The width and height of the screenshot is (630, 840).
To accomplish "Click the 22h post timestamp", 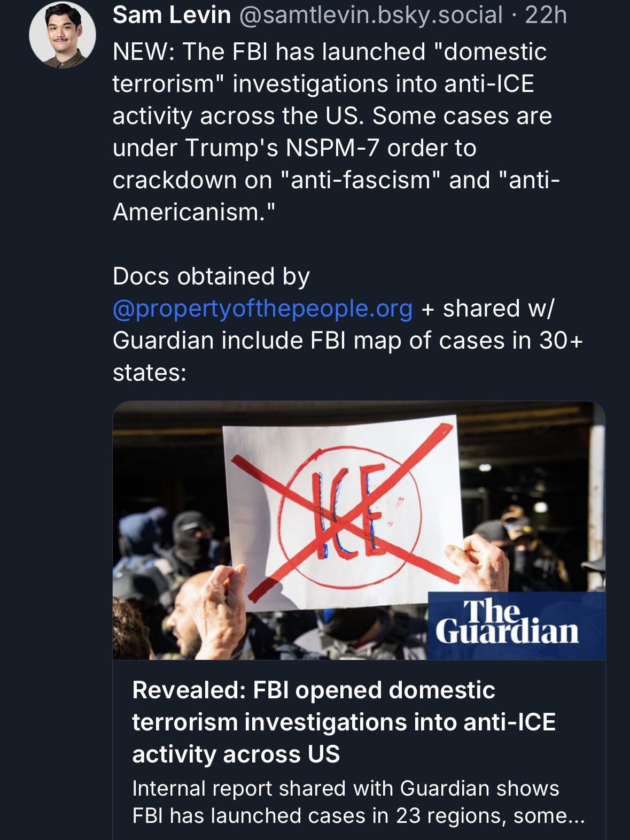I will [546, 15].
